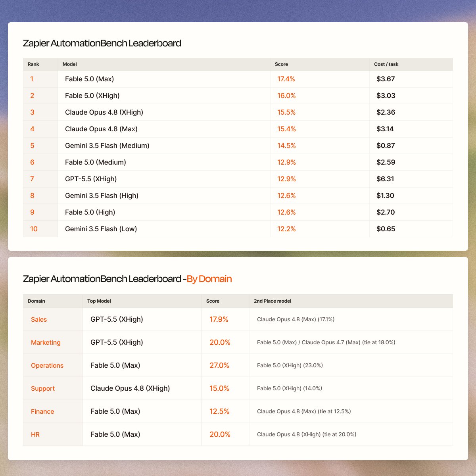Click the Support score '15.0%'
Viewport: 476px width, 476px height.
click(219, 388)
